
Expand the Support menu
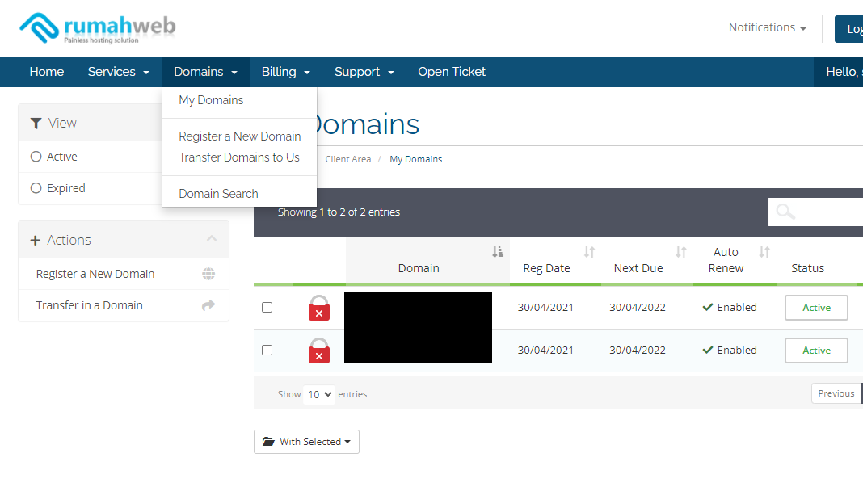point(364,72)
